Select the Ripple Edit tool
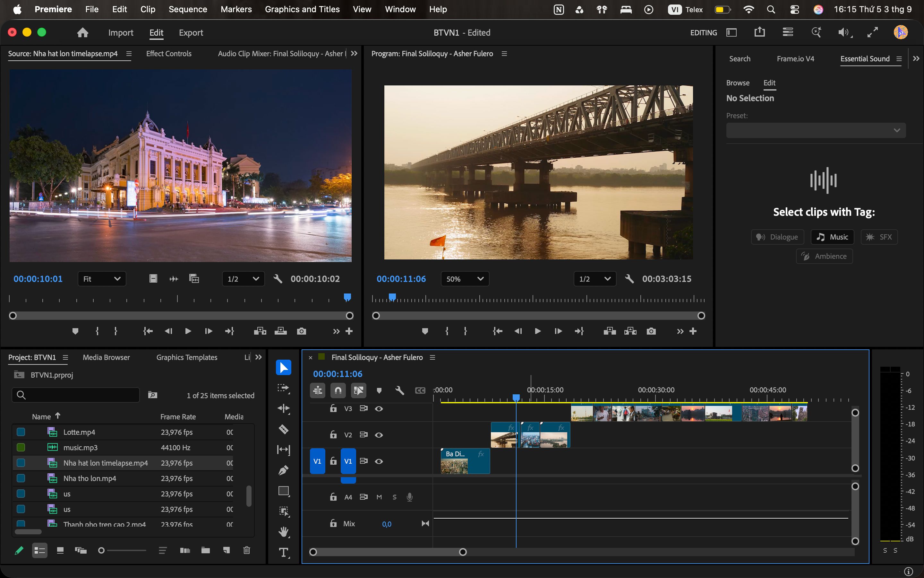 click(283, 409)
